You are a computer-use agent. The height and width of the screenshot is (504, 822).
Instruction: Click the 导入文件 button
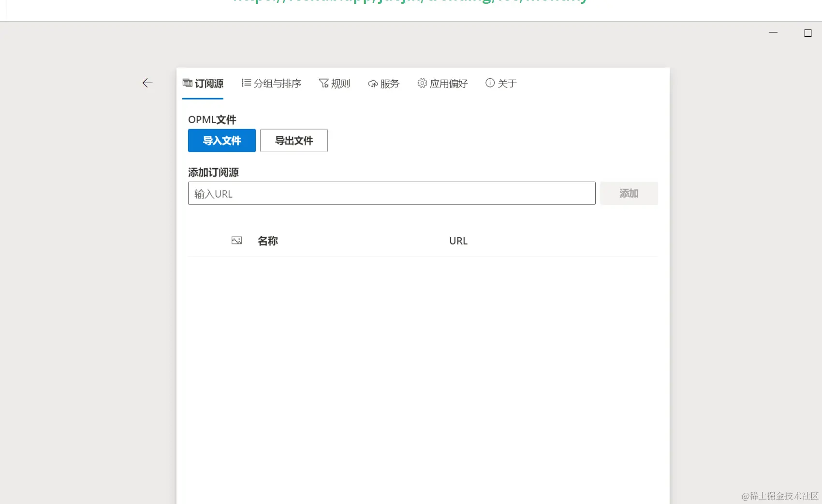pos(222,141)
